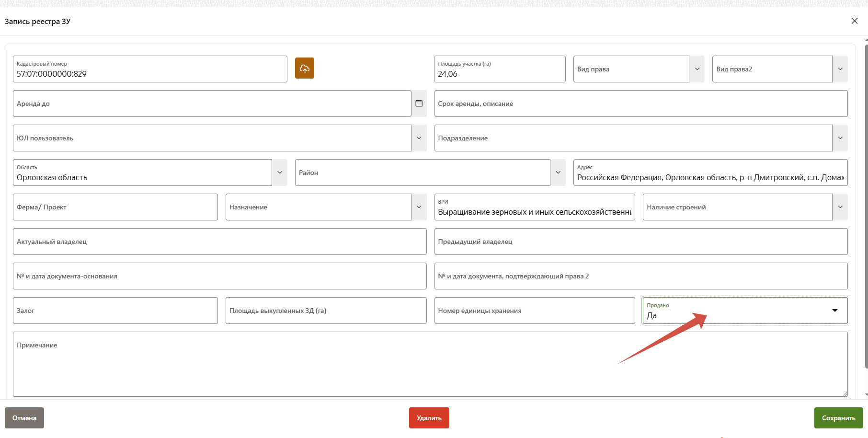Expand the Вид права2 dropdown
The width and height of the screenshot is (868, 438).
click(840, 69)
